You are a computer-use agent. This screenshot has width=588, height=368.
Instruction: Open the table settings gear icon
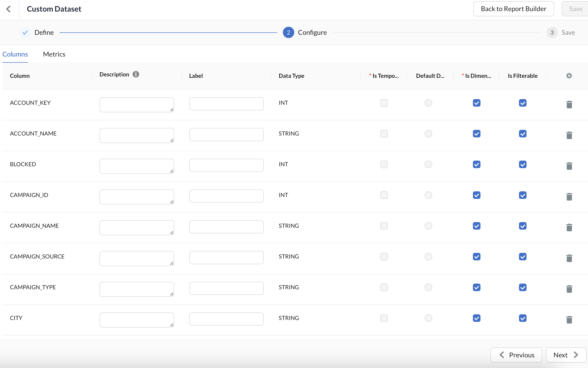(569, 76)
